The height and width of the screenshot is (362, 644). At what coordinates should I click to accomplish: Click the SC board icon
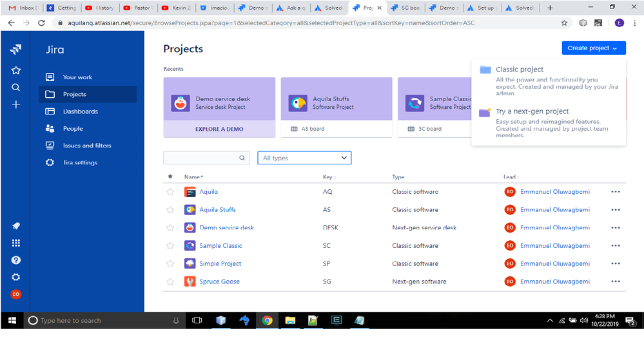411,129
